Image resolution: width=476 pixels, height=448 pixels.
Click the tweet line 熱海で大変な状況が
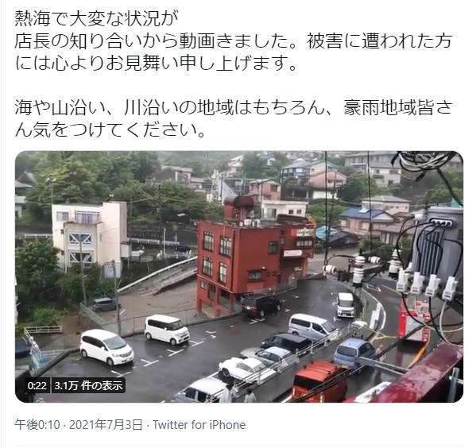point(96,19)
